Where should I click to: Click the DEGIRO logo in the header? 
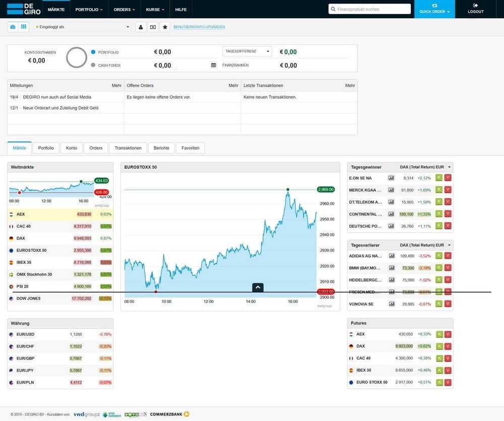pos(24,9)
